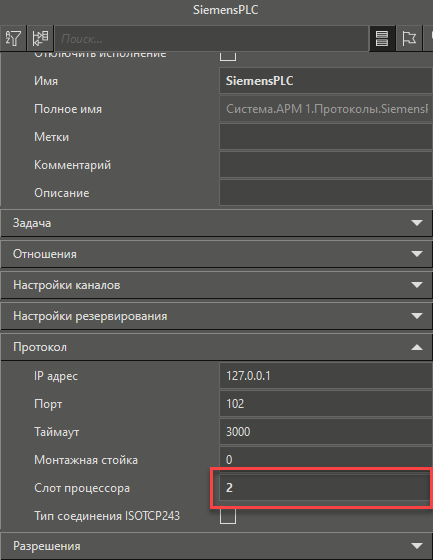Click the expand/collapse groups tree icon
Viewport: 433px width, 560px height.
pyautogui.click(x=40, y=38)
